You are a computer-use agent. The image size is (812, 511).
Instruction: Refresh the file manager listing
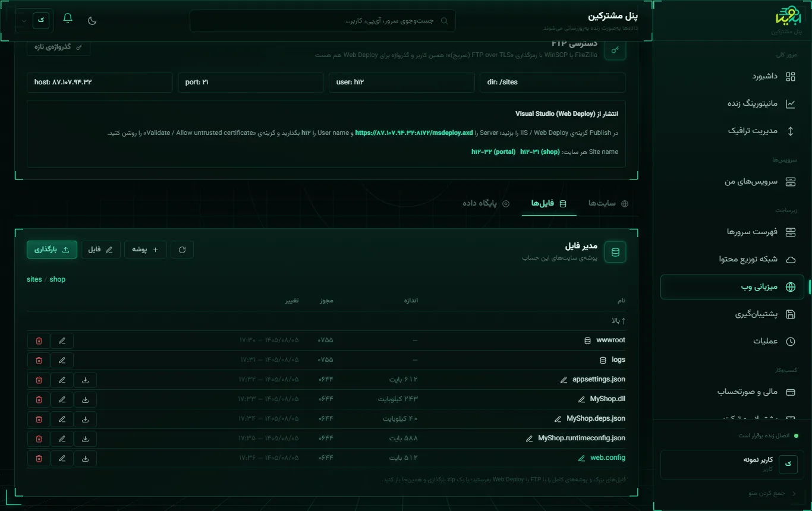(182, 250)
